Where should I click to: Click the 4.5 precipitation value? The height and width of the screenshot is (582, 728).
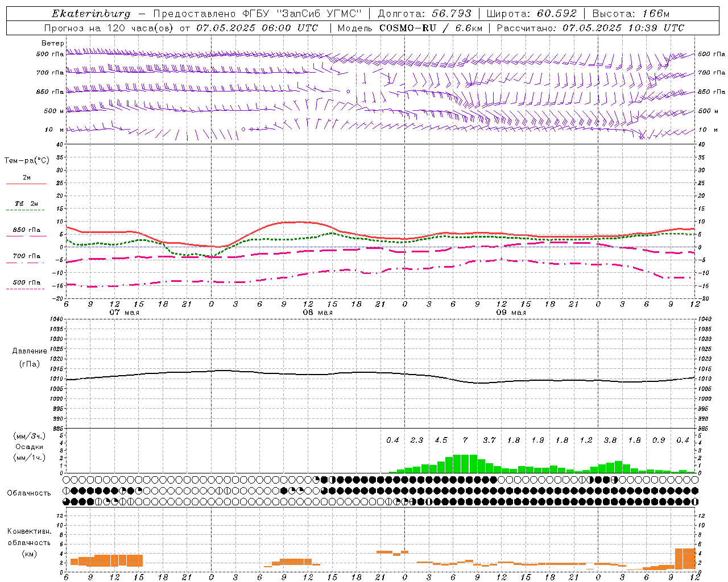(x=441, y=440)
